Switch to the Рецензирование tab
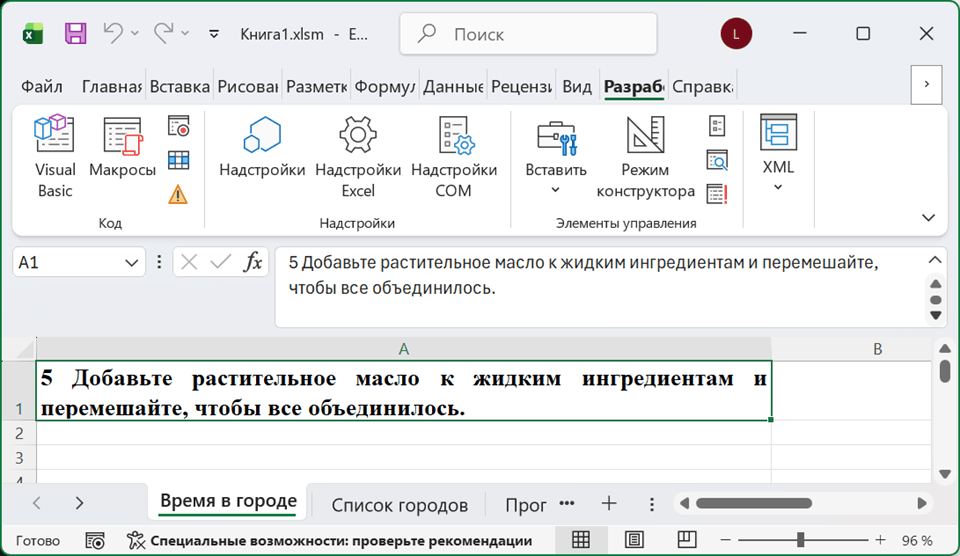 [x=521, y=86]
